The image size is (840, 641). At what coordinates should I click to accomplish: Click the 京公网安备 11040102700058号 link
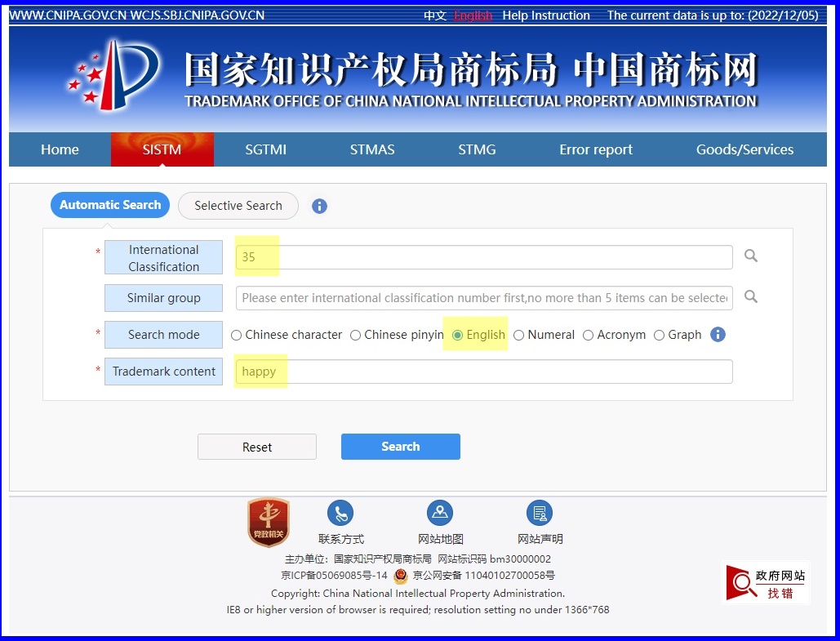point(484,576)
